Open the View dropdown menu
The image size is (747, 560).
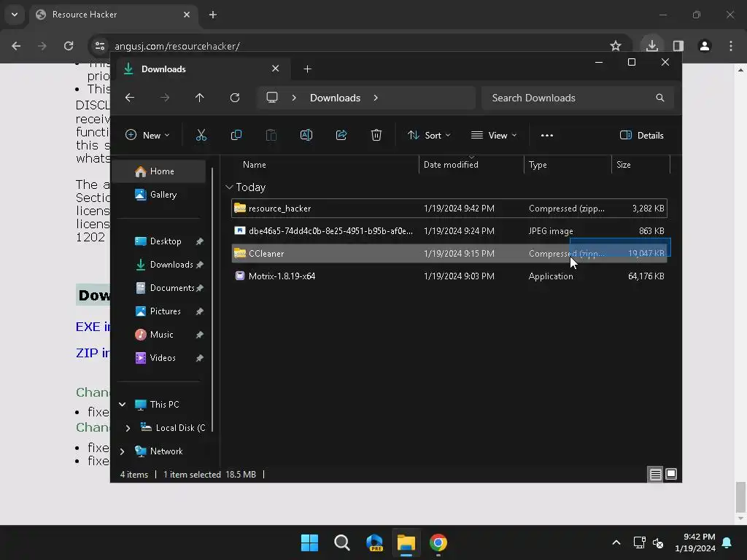(494, 135)
